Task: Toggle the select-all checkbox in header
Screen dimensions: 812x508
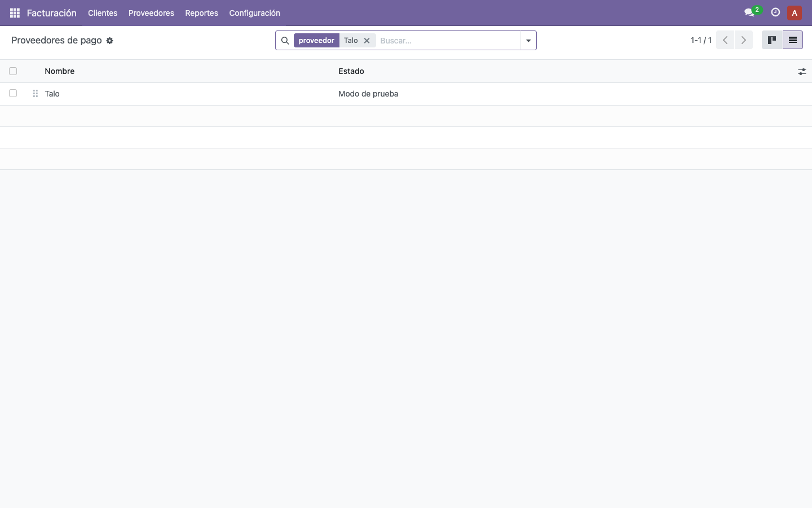Action: (13, 71)
